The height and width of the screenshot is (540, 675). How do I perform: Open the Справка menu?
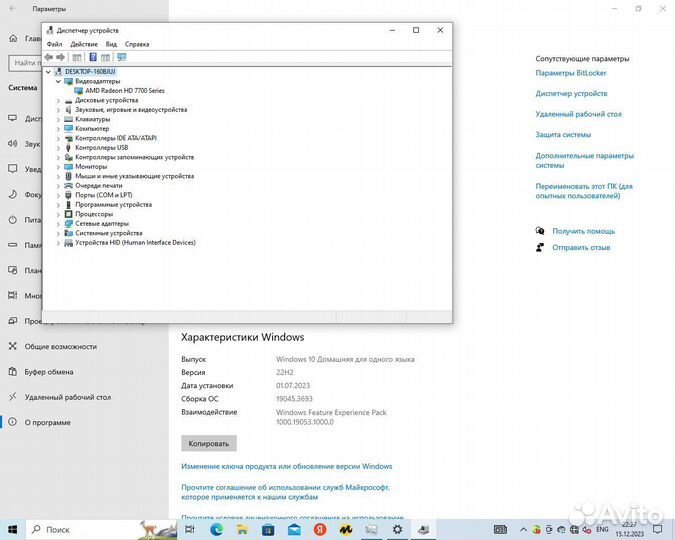click(137, 44)
